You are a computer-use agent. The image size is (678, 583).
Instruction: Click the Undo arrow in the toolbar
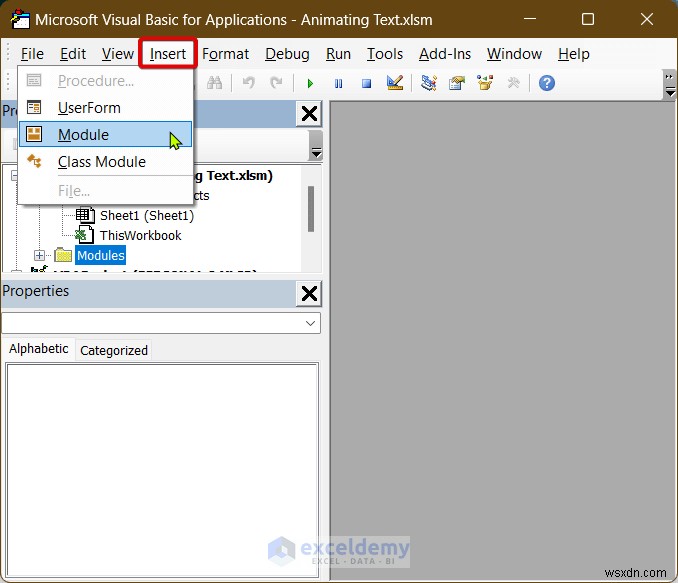pos(249,83)
